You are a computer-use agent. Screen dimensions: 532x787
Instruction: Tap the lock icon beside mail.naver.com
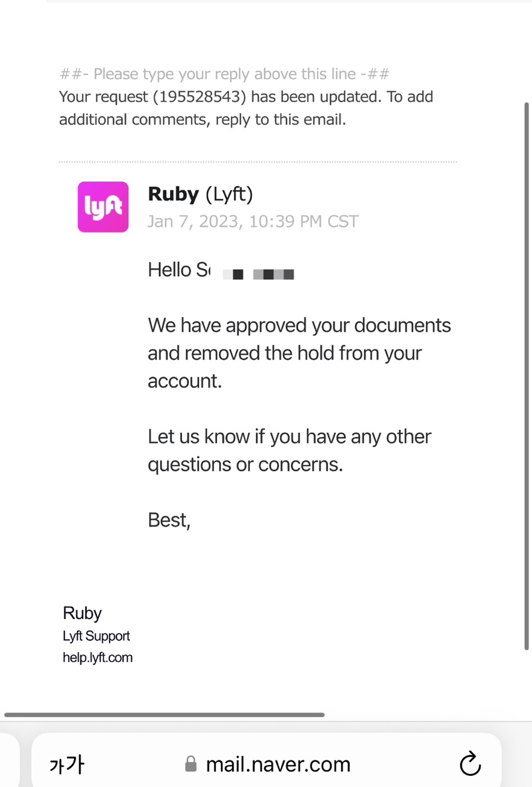pyautogui.click(x=190, y=764)
